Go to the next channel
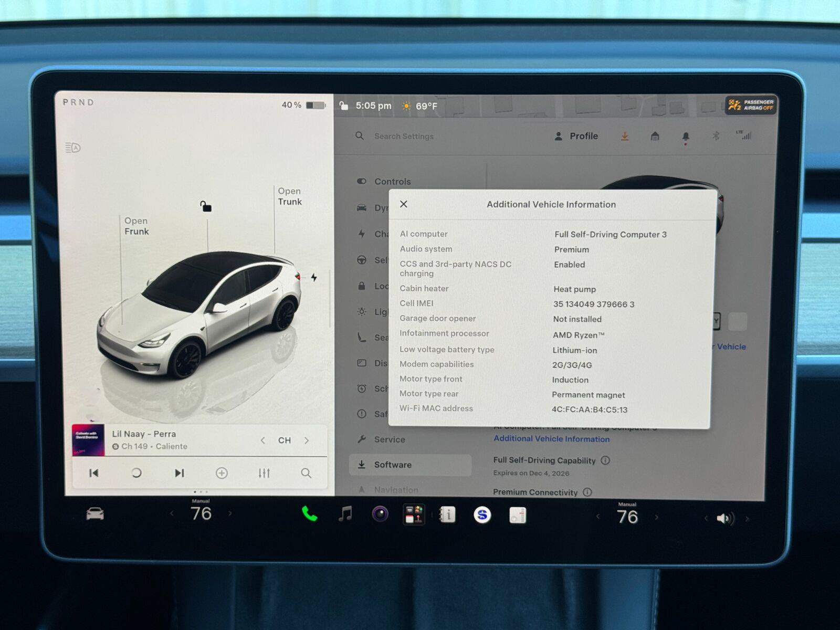The width and height of the screenshot is (840, 630). pyautogui.click(x=307, y=440)
